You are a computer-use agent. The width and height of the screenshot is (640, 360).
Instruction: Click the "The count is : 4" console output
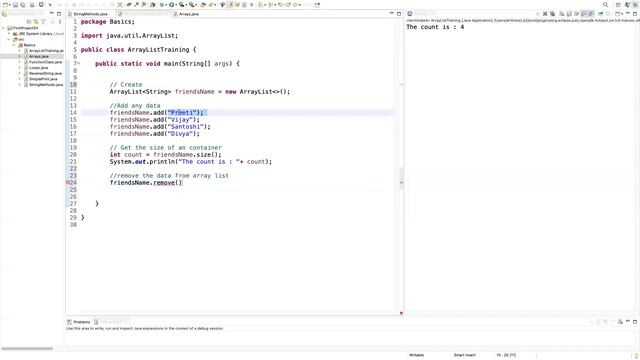click(x=435, y=27)
